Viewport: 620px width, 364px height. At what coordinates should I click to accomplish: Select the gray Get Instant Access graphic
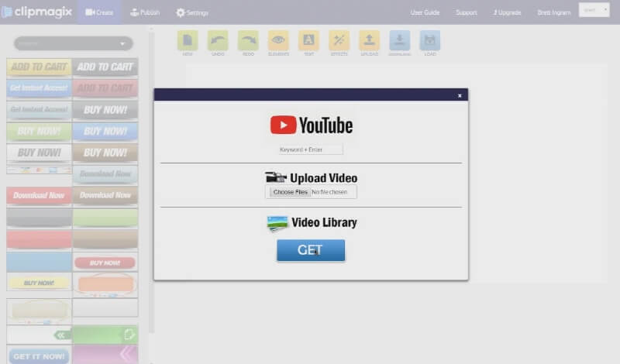(x=39, y=109)
